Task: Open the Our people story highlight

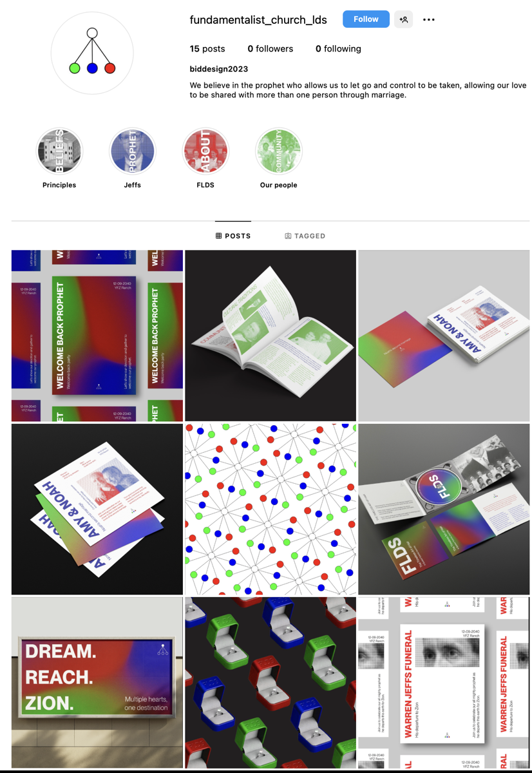Action: coord(279,151)
